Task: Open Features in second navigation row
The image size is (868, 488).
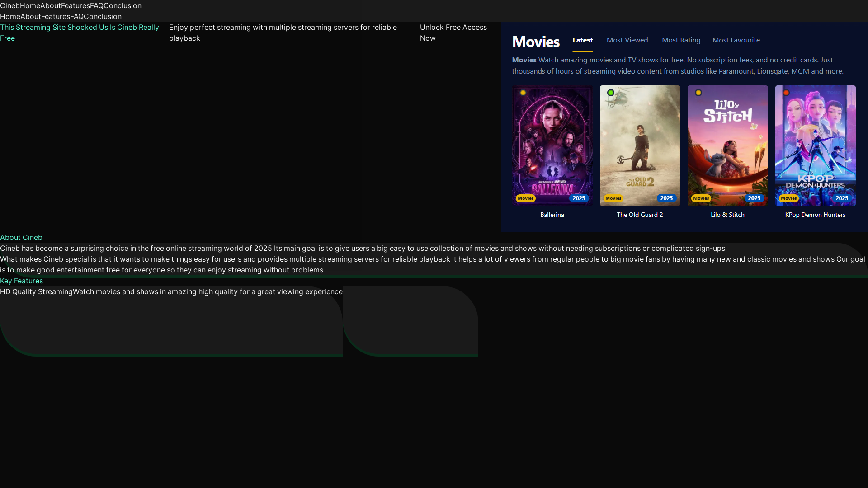Action: pos(56,16)
